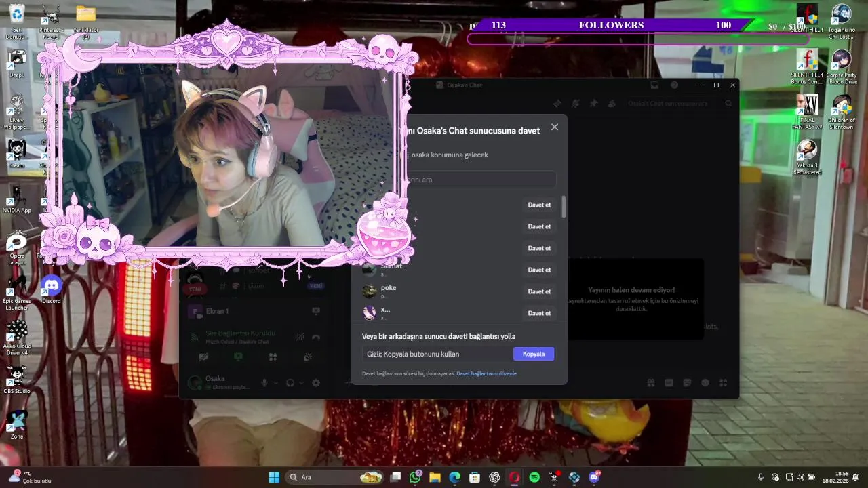Image resolution: width=868 pixels, height=488 pixels.
Task: Invite Serhat with Davet et button
Action: (x=539, y=270)
